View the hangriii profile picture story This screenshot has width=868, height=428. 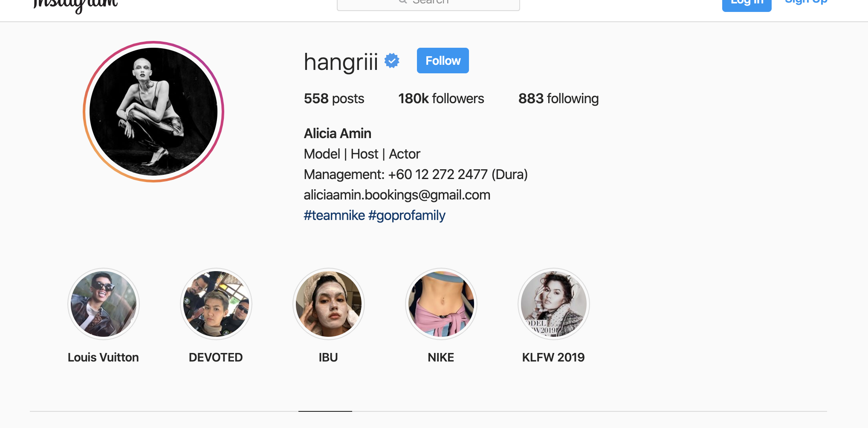[153, 112]
